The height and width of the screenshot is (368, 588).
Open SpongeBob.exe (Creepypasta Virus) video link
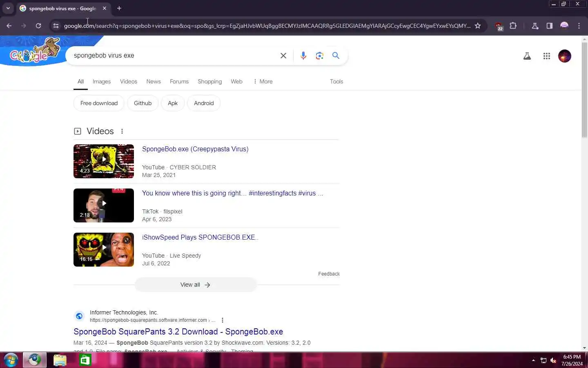(195, 149)
